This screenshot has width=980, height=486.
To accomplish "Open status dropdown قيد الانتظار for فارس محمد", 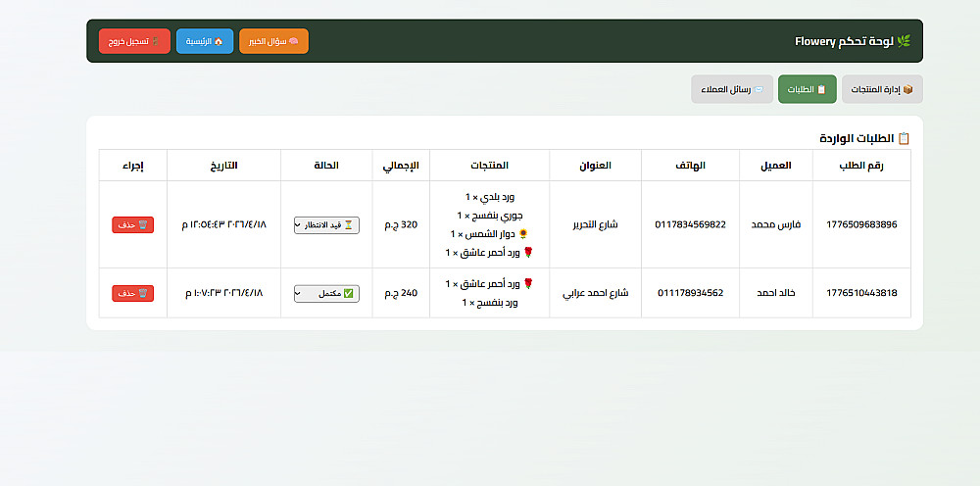I will pos(326,225).
